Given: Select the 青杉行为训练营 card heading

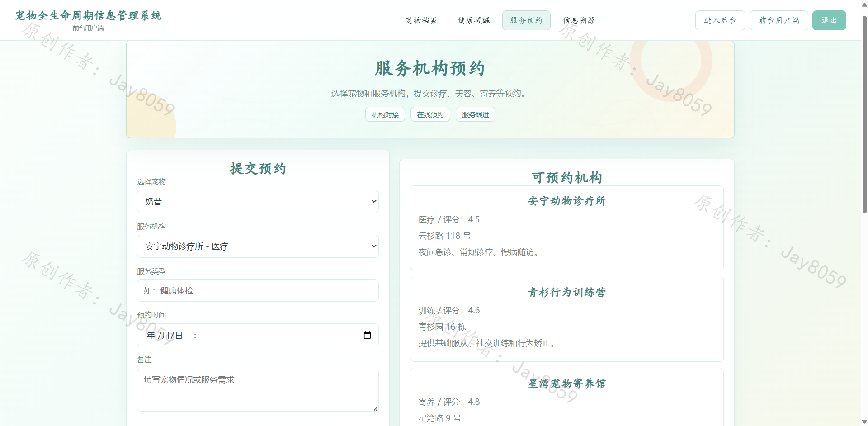Looking at the screenshot, I should [x=567, y=292].
